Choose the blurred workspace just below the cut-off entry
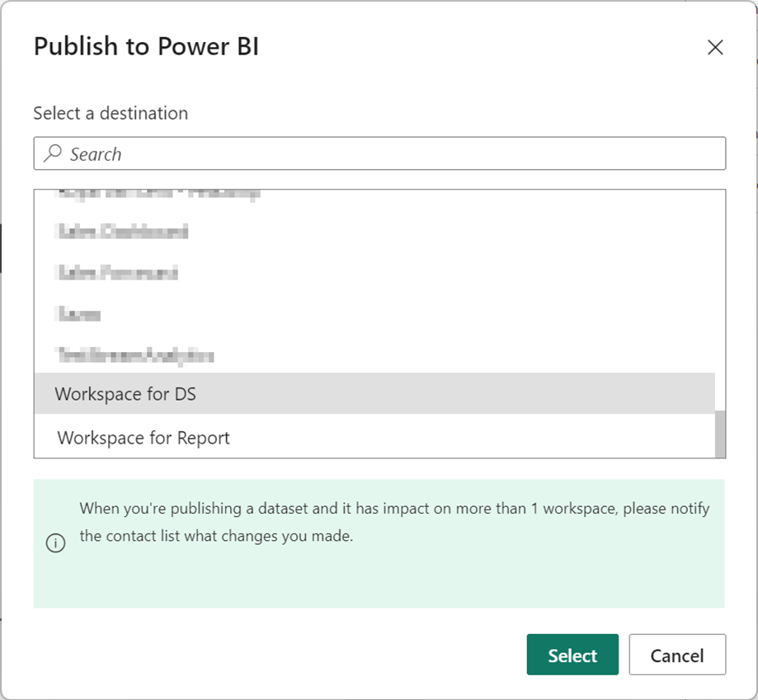Screen dimensions: 758x700 pyautogui.click(x=121, y=232)
